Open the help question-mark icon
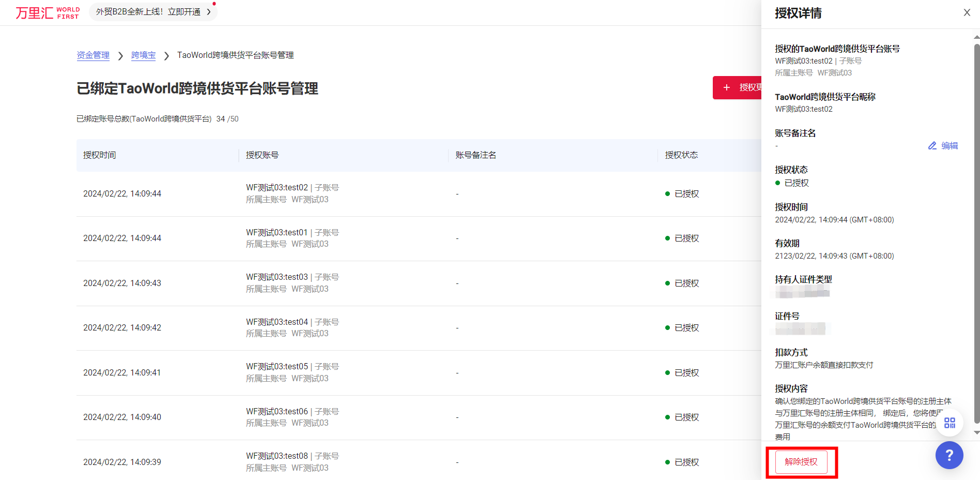Image resolution: width=980 pixels, height=480 pixels. [x=950, y=455]
